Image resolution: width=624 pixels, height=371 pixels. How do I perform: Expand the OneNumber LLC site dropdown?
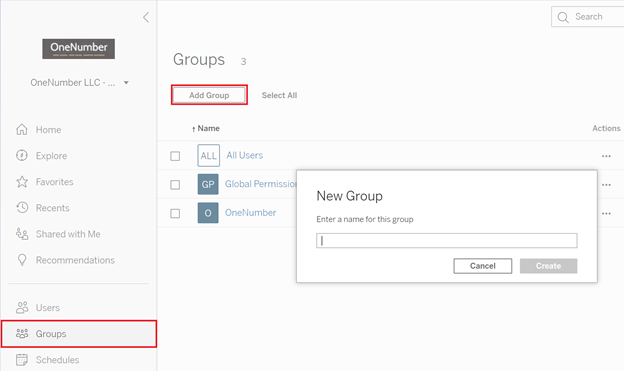tap(126, 83)
